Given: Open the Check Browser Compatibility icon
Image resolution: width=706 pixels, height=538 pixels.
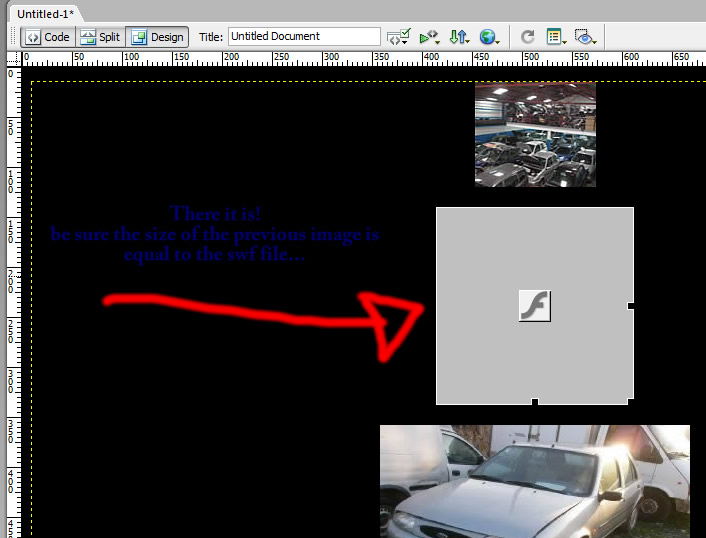Looking at the screenshot, I should pyautogui.click(x=430, y=37).
